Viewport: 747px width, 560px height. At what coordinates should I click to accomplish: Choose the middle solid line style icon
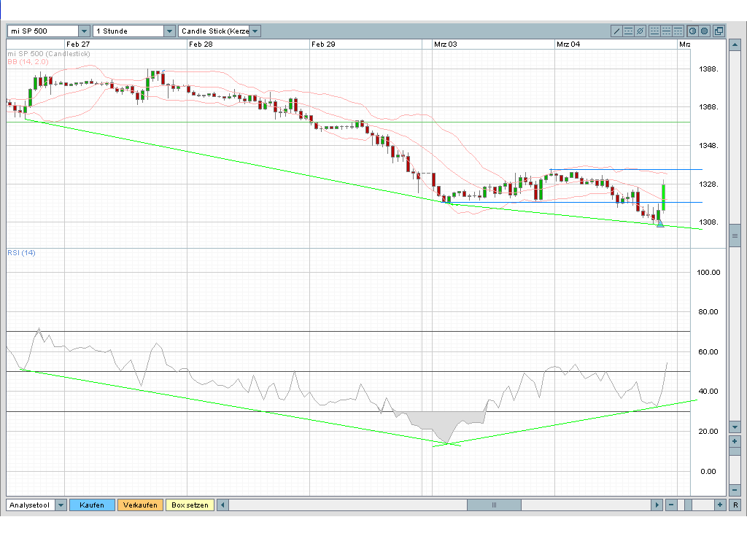667,31
